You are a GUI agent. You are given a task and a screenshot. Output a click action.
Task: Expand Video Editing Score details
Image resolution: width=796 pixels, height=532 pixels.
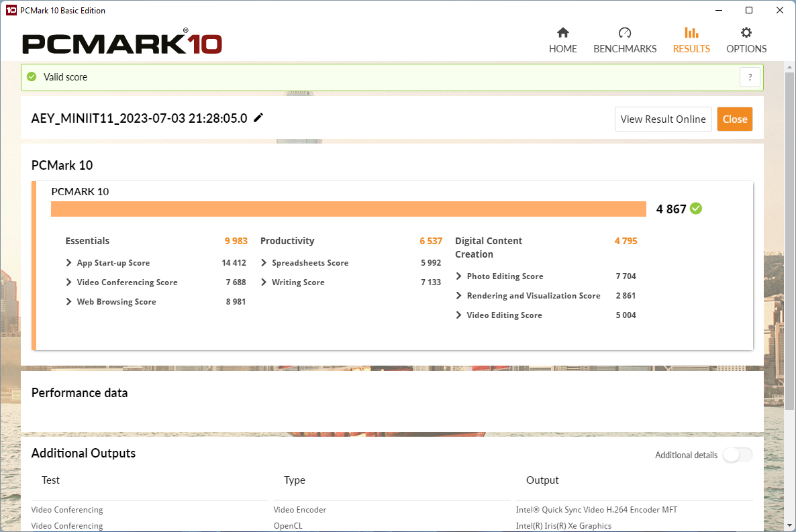[x=458, y=315]
